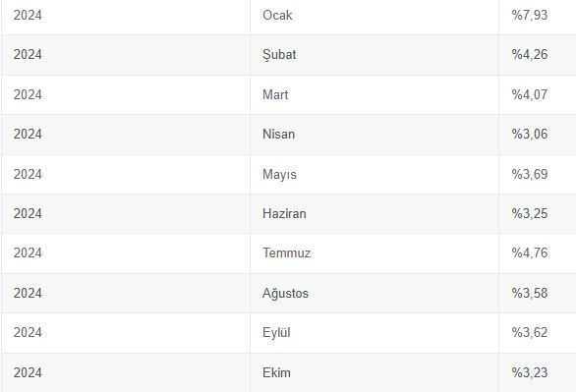This screenshot has width=576, height=392.
Task: Select the Eylül month cell
Action: tap(374, 333)
